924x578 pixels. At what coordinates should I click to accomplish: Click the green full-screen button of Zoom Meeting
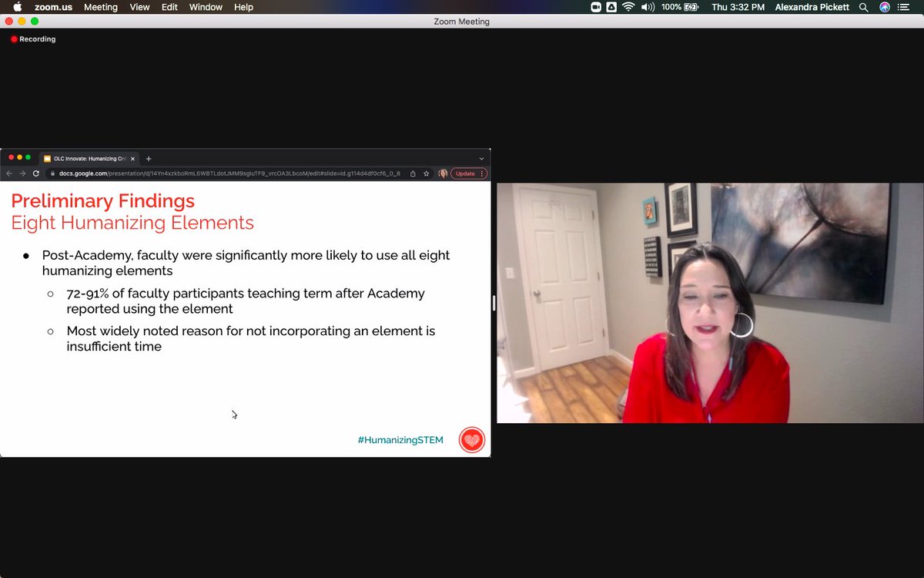[35, 21]
